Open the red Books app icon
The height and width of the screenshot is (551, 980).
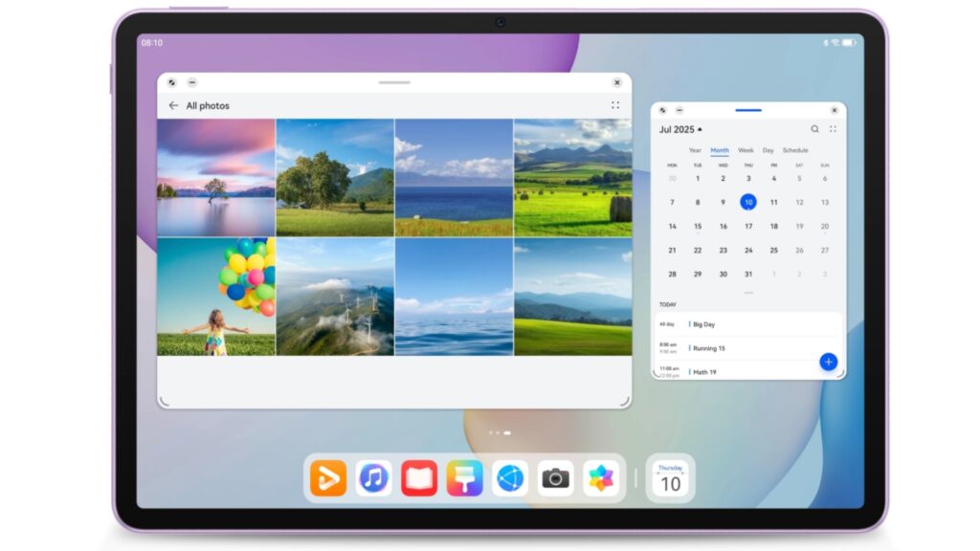pyautogui.click(x=419, y=477)
